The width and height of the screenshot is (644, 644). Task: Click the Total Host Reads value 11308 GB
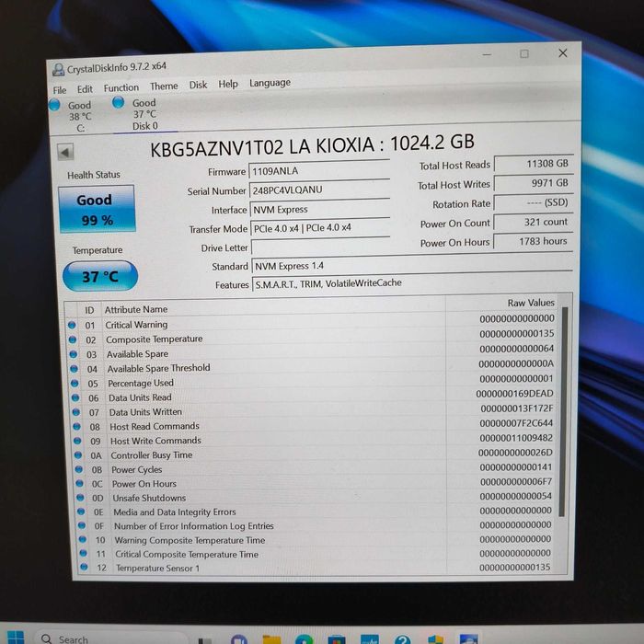534,164
